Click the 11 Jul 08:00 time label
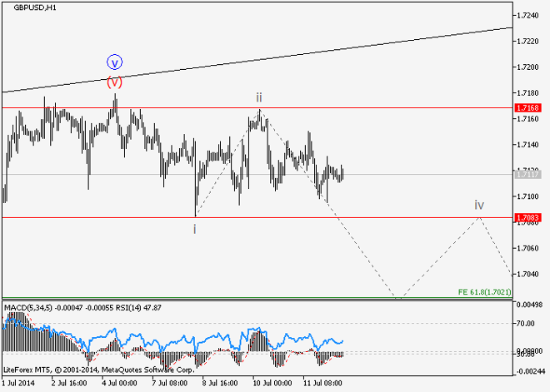 [322, 383]
